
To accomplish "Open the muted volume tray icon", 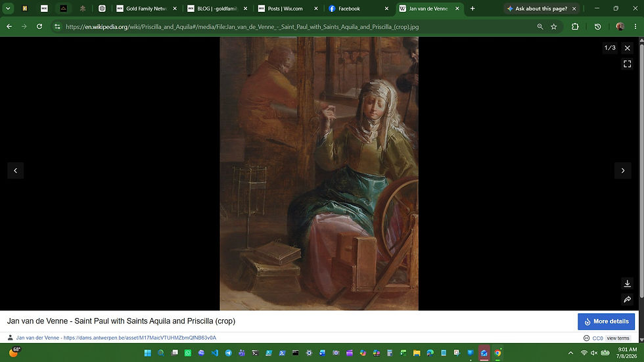I will click(594, 353).
